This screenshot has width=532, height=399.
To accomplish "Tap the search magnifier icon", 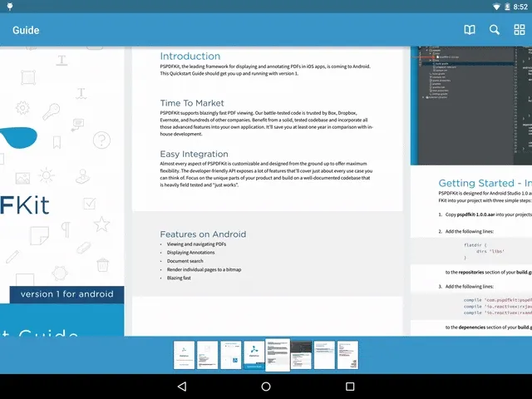I will coord(495,30).
